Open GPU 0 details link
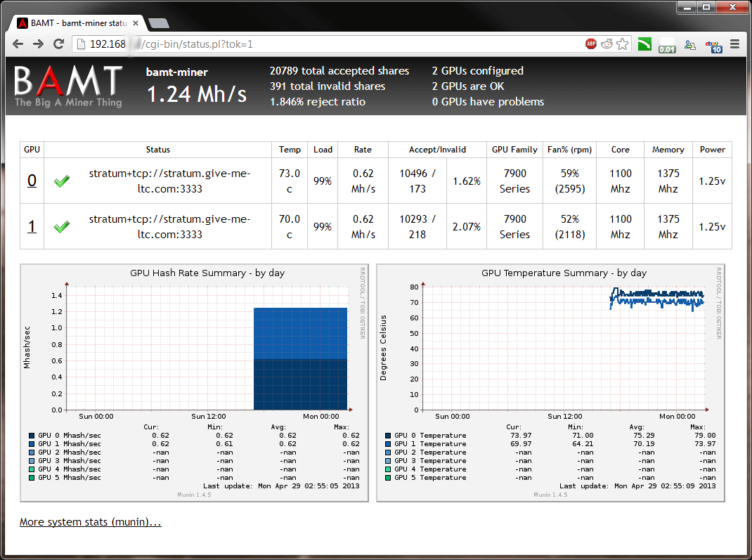Screen dimensions: 752x560 (x=32, y=181)
